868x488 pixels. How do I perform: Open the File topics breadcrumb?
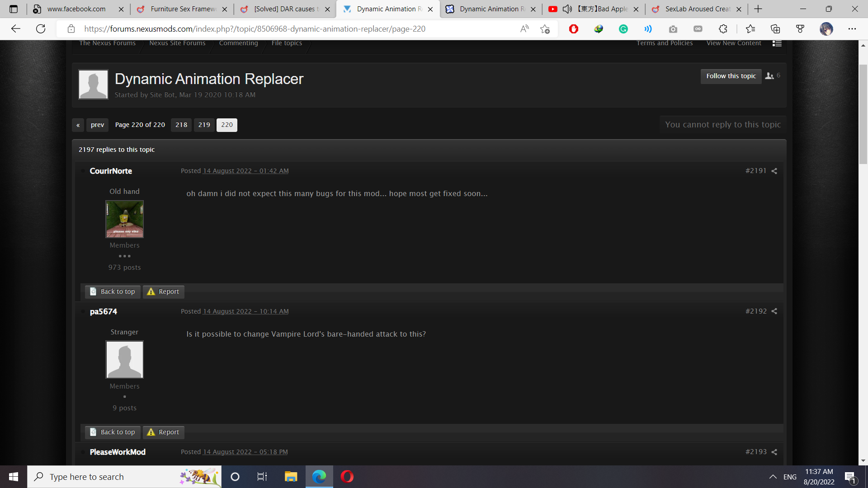point(287,43)
